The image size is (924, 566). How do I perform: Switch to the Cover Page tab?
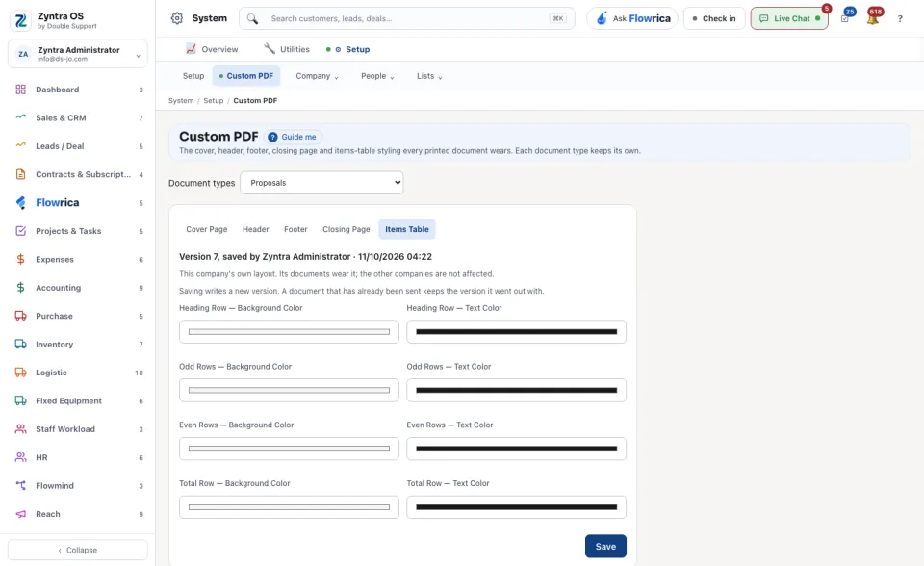click(x=207, y=229)
